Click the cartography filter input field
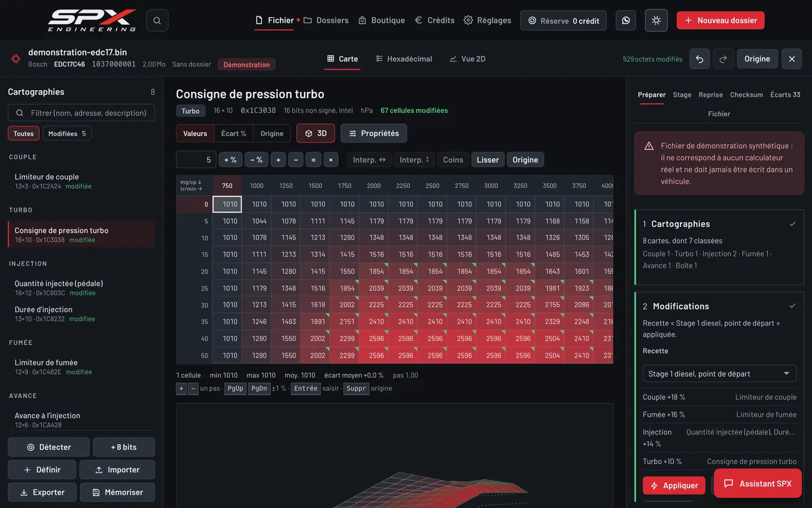Viewport: 812px width, 508px height. 81,113
